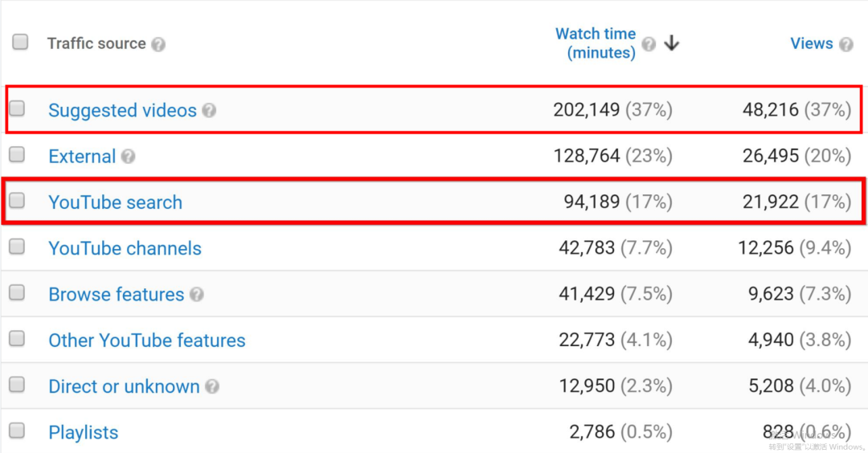Check the External row checkbox
This screenshot has height=453, width=868.
pyautogui.click(x=17, y=154)
